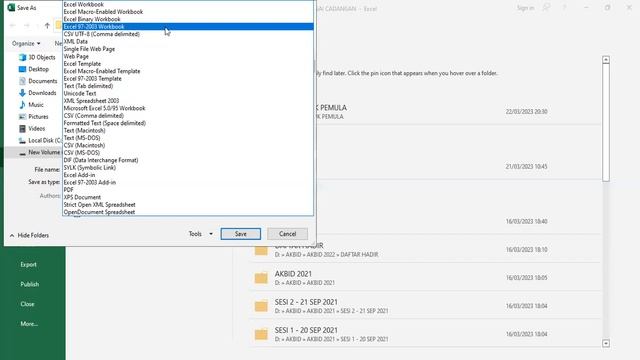The image size is (640, 360).
Task: Open SESI 2 - 21 SEP 2021 folder
Action: point(425,306)
